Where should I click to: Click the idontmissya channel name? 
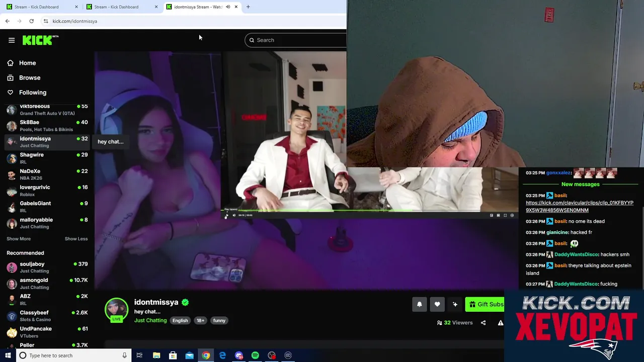(x=156, y=302)
